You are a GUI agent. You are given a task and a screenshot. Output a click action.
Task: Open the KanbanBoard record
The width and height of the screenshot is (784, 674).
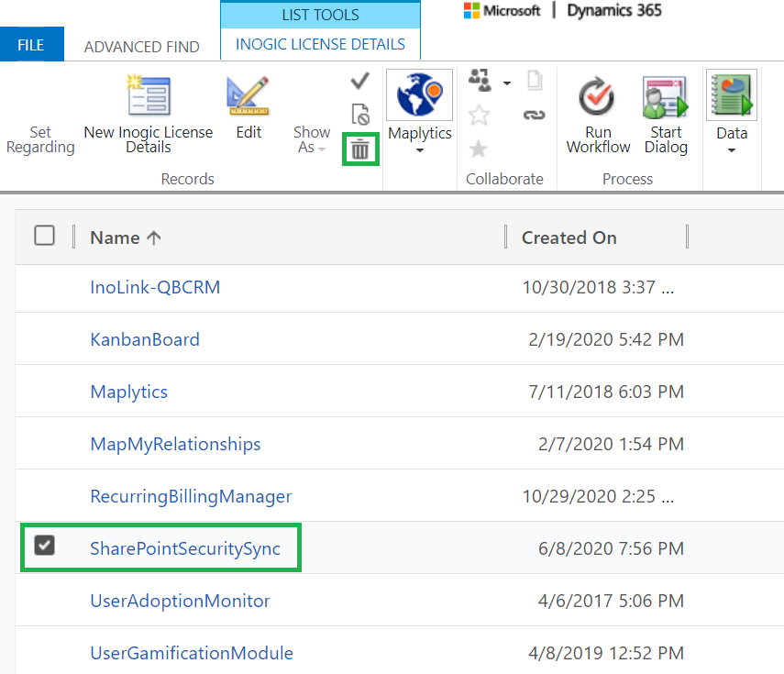click(145, 339)
